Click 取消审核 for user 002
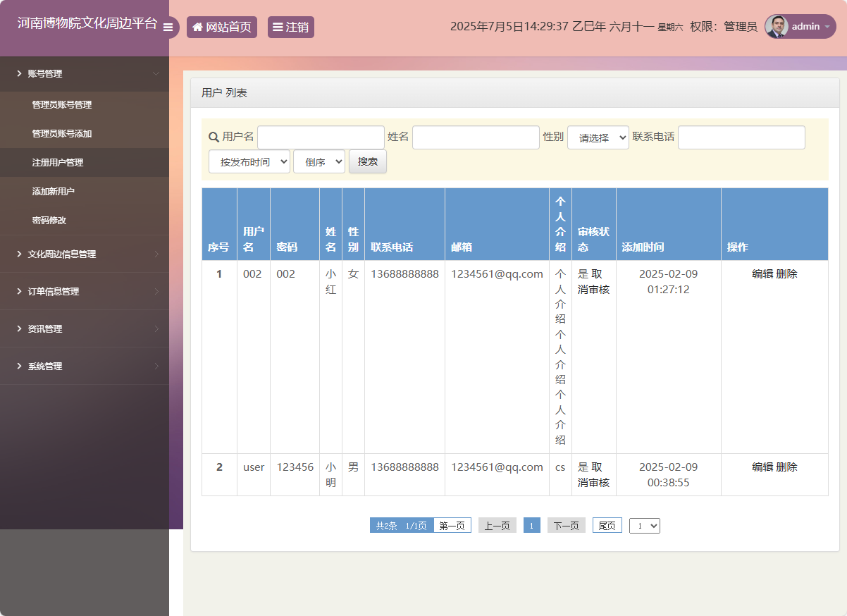 [x=594, y=282]
